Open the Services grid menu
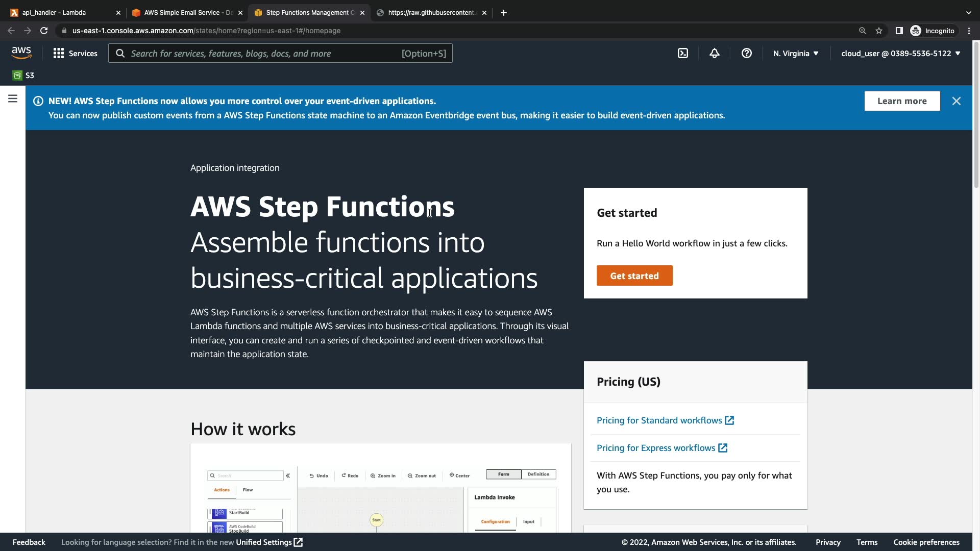Image resolution: width=980 pixels, height=551 pixels. pos(75,53)
